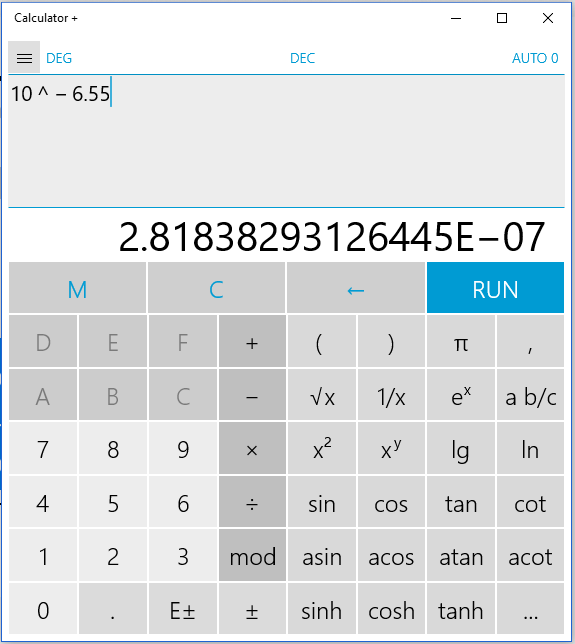Click the RUN button
The height and width of the screenshot is (644, 575).
(495, 288)
